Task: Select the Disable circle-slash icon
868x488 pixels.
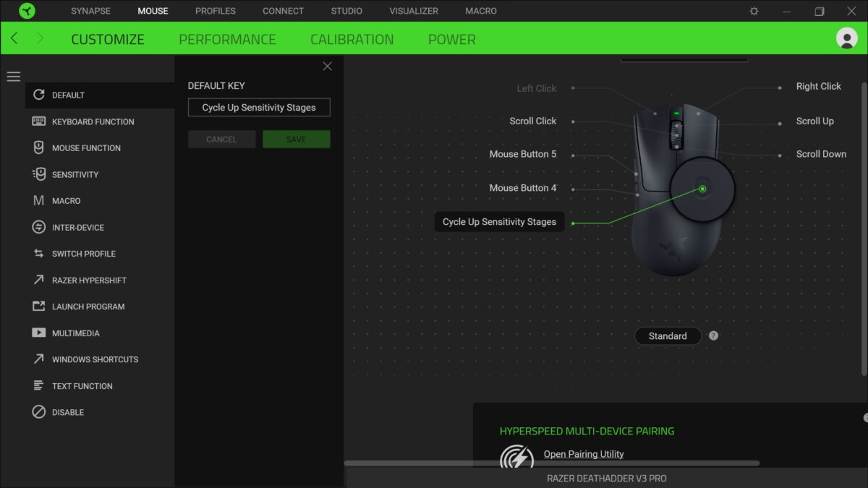Action: point(39,412)
